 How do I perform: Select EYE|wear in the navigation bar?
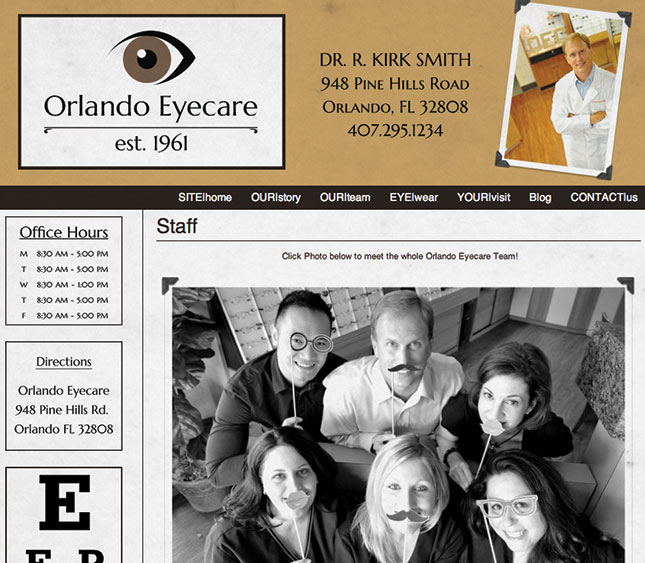click(x=414, y=197)
